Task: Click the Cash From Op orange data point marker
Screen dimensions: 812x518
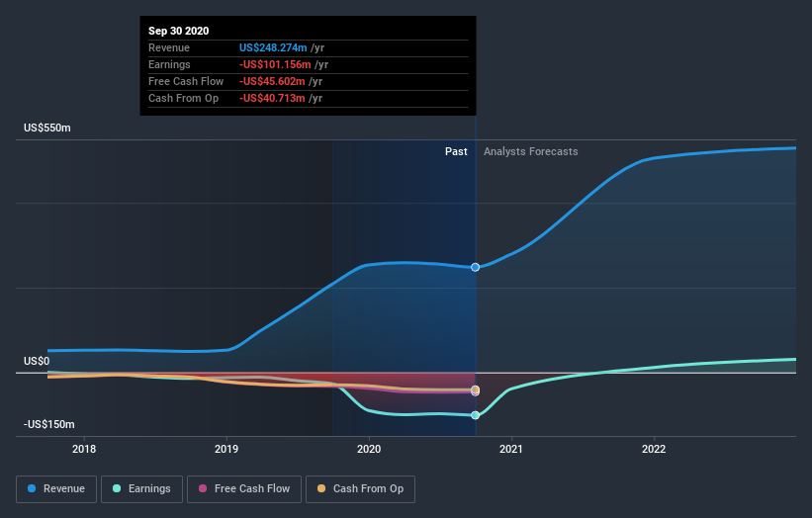Action: click(x=476, y=389)
